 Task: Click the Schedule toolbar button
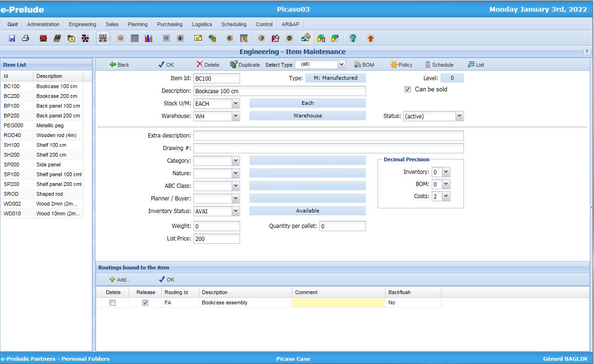point(439,65)
